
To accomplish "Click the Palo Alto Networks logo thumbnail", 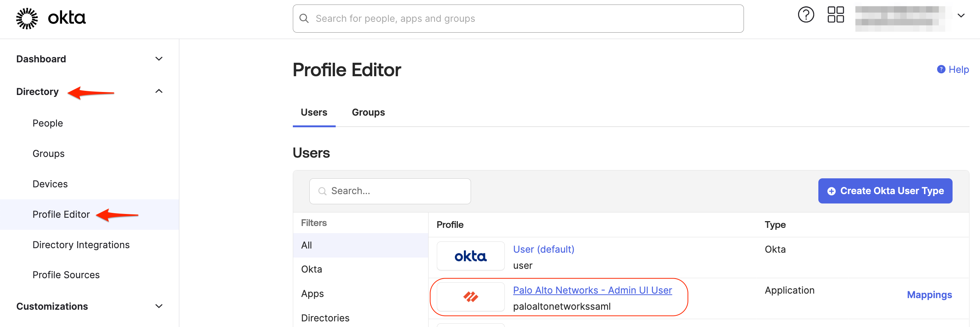I will pyautogui.click(x=470, y=297).
